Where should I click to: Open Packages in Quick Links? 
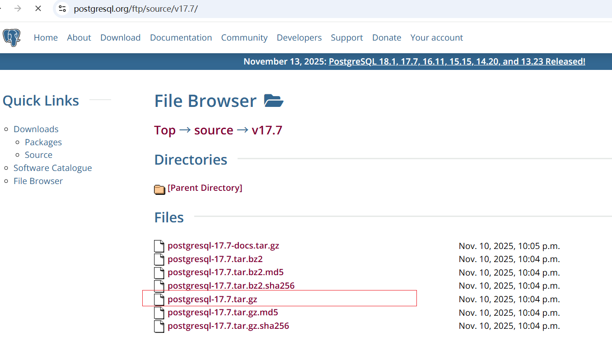(43, 142)
